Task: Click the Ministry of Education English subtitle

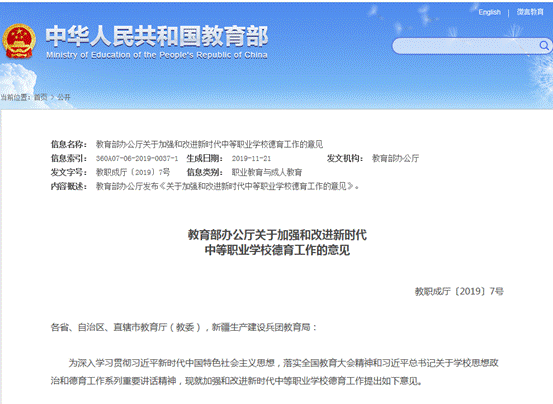Action: (157, 55)
